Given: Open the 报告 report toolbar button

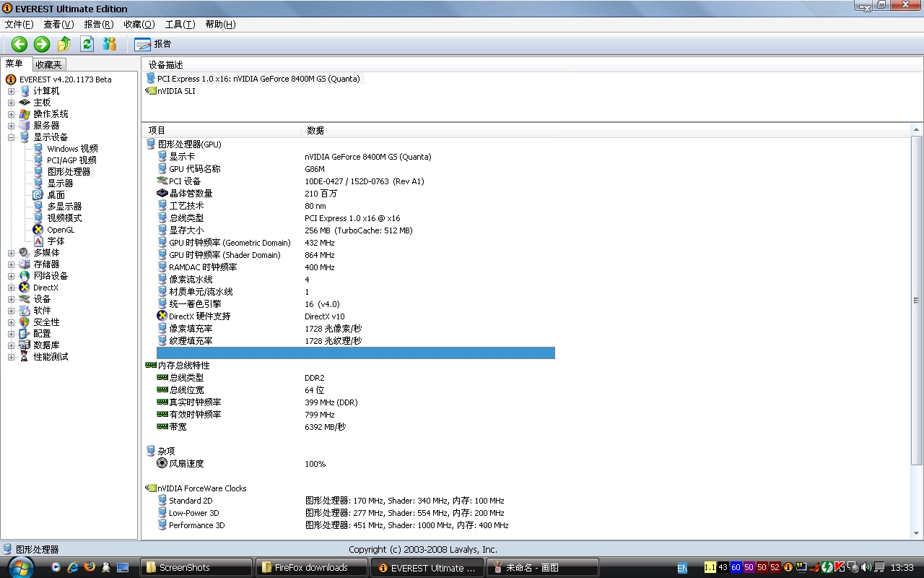Looking at the screenshot, I should pos(153,44).
